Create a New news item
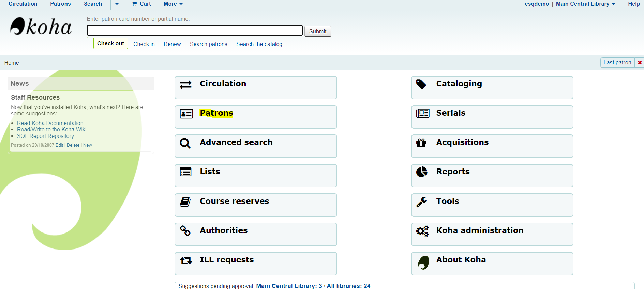Image resolution: width=644 pixels, height=289 pixels. (x=88, y=145)
